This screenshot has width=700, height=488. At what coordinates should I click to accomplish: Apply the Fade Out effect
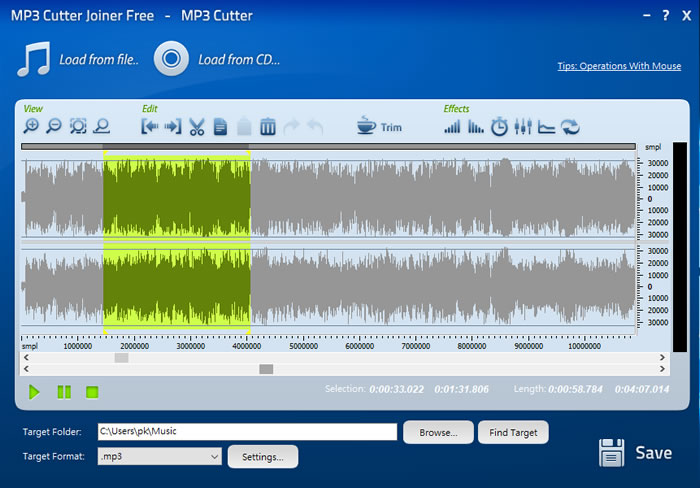475,127
